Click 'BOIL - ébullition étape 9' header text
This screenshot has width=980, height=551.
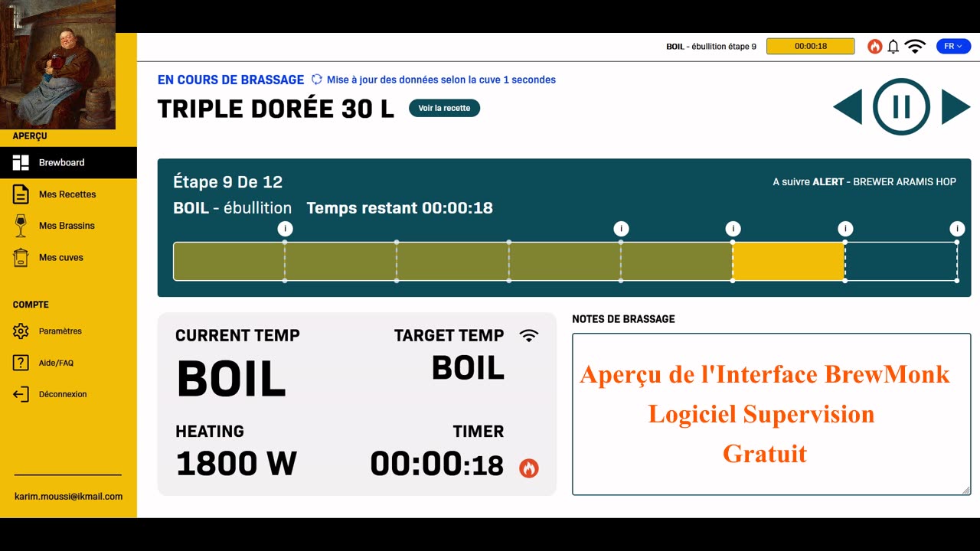pos(711,47)
